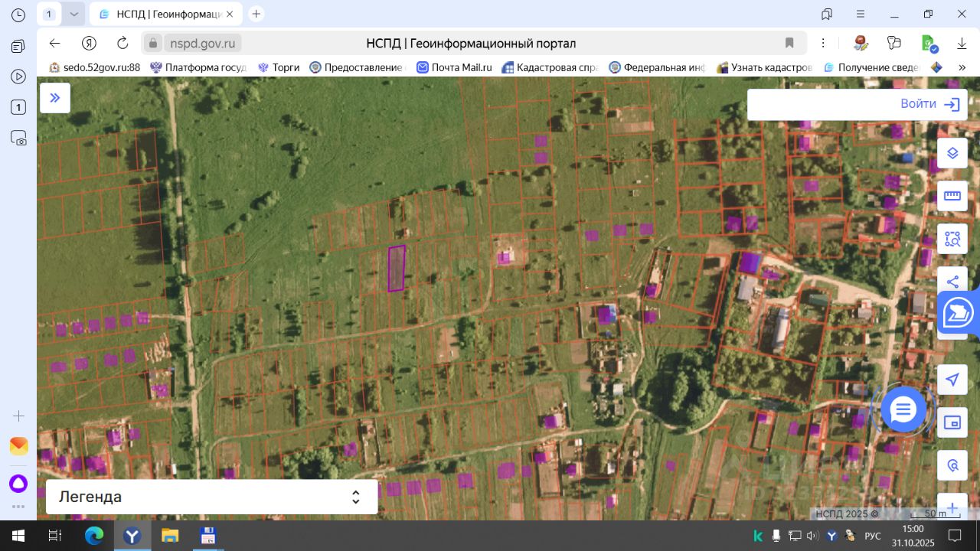
Task: Open the Windows notification center
Action: (x=955, y=536)
